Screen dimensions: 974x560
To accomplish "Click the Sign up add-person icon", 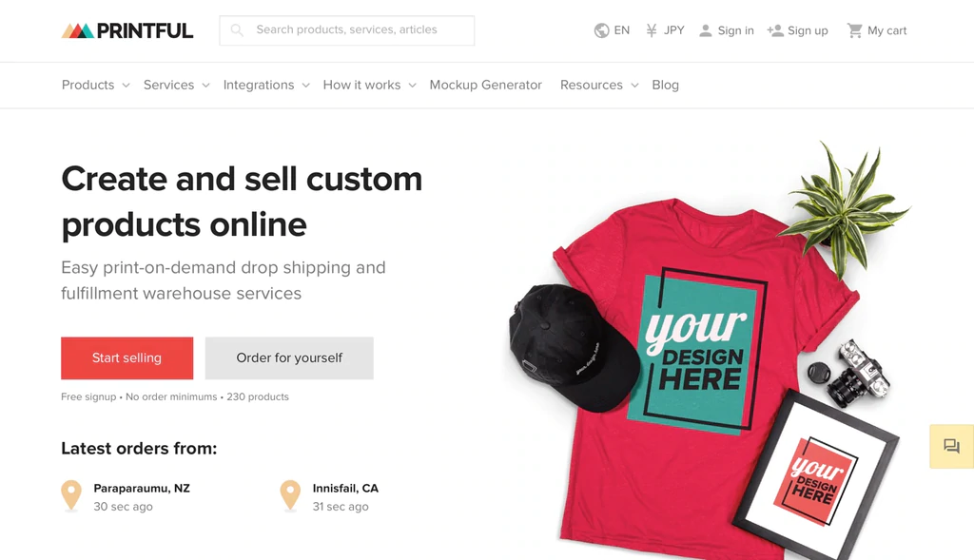I will 775,30.
